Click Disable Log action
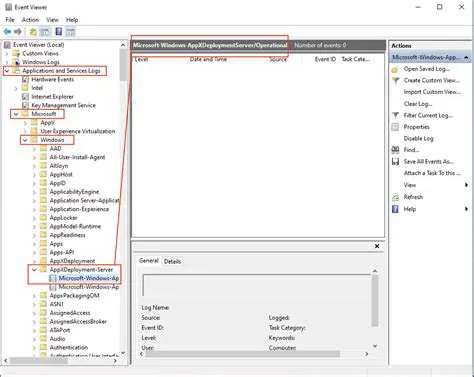Image resolution: width=474 pixels, height=377 pixels. tap(418, 138)
